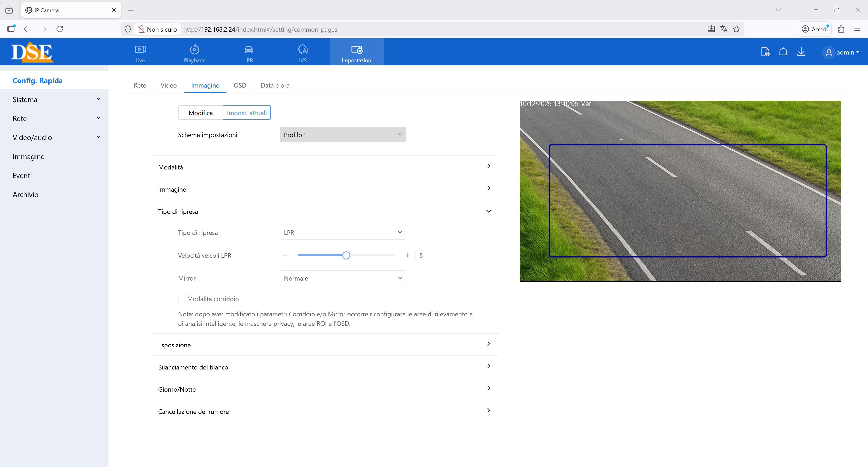The width and height of the screenshot is (868, 467).
Task: Click the plus button for LPR speed
Action: pyautogui.click(x=407, y=255)
